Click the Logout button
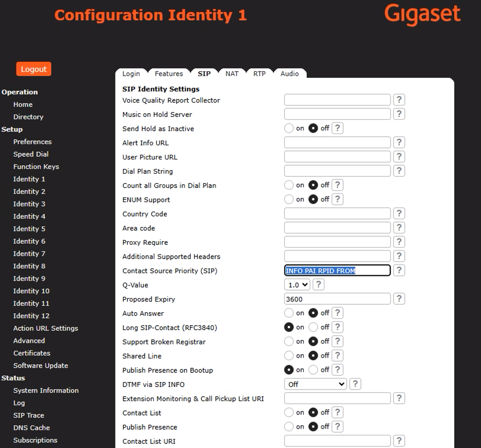The height and width of the screenshot is (448, 481). tap(34, 69)
